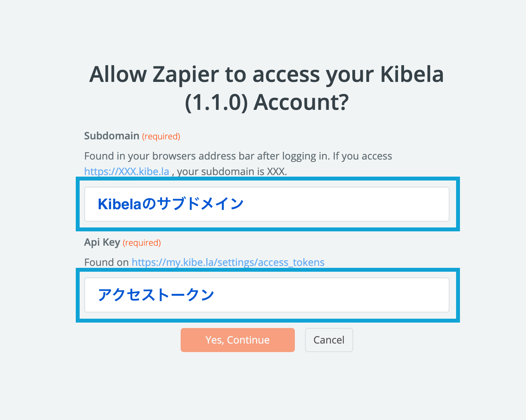Click the 'your subdomain is XXX.' text
The width and height of the screenshot is (526, 420).
click(232, 172)
